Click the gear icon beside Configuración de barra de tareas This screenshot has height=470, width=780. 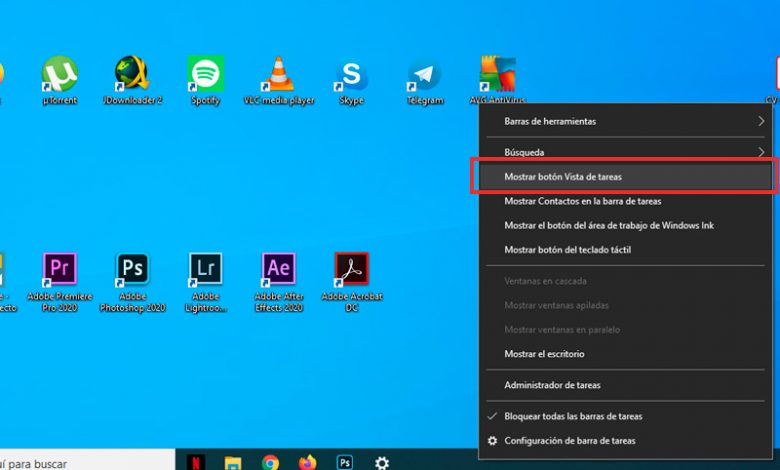coord(492,441)
